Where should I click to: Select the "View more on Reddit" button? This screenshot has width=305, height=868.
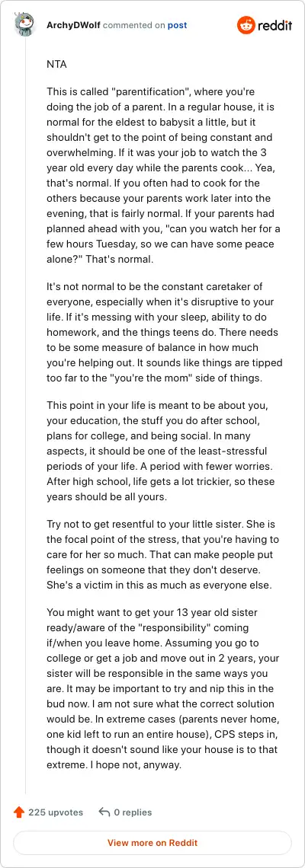(x=152, y=843)
